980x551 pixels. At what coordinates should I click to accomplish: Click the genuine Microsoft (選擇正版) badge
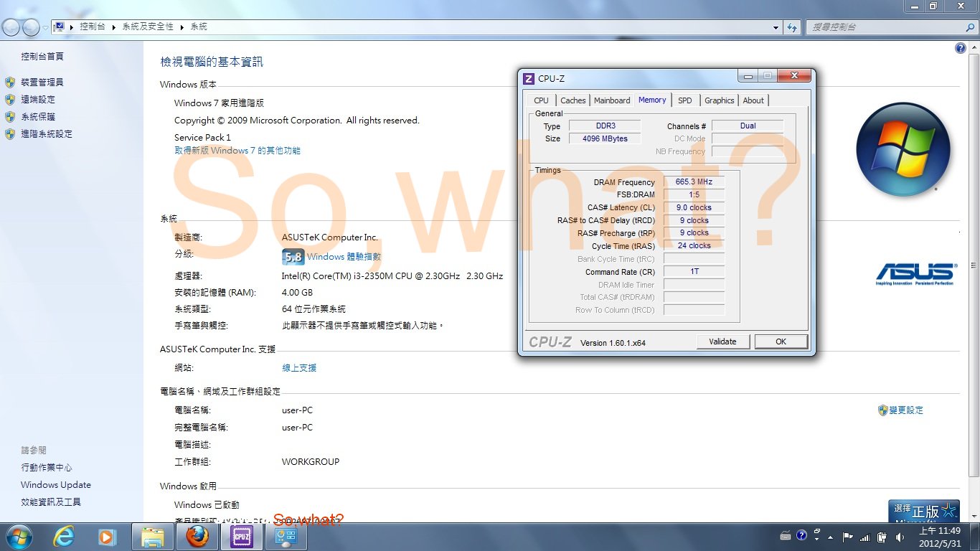(x=924, y=511)
